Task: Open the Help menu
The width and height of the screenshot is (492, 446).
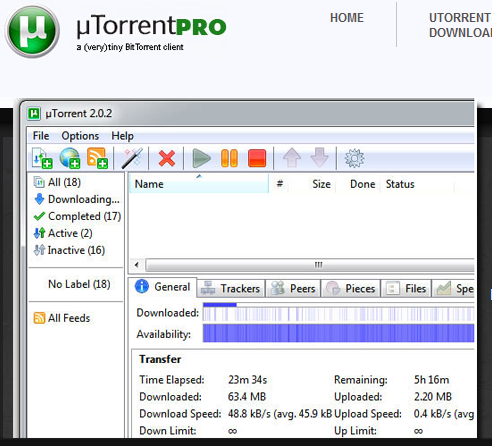Action: (x=122, y=136)
